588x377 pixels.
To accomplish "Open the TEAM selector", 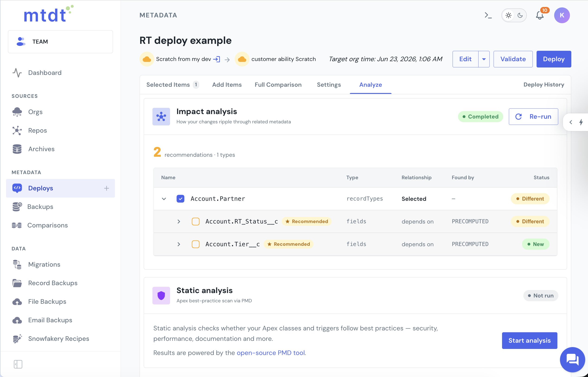I will click(60, 42).
